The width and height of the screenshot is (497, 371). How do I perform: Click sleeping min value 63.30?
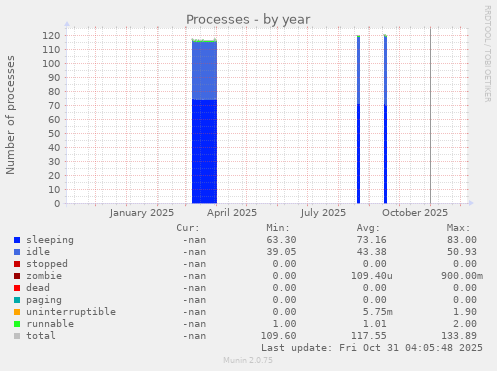click(281, 240)
